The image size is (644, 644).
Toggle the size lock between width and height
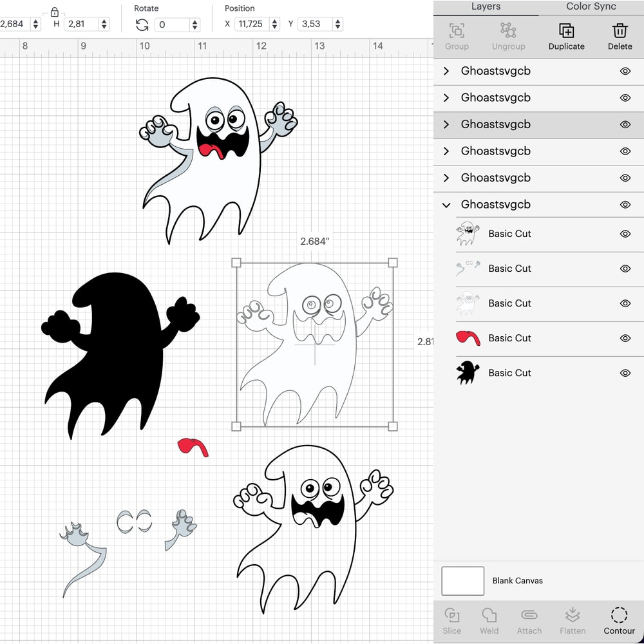(54, 11)
